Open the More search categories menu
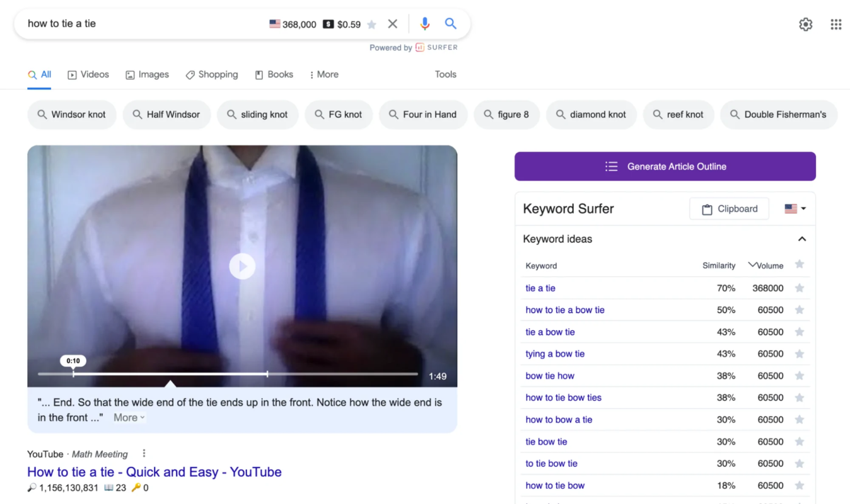 pos(324,74)
